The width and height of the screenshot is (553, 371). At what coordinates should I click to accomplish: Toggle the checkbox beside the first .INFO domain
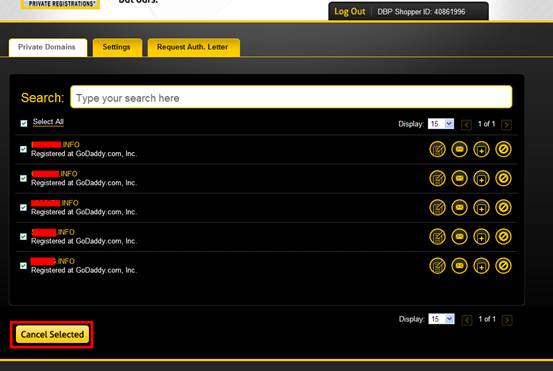(x=23, y=149)
